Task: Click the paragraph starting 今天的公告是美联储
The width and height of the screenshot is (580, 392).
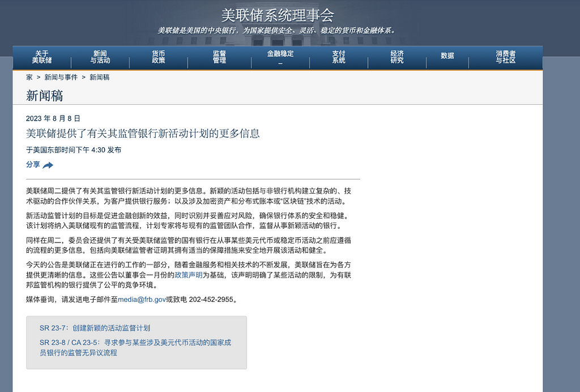Action: coord(189,275)
